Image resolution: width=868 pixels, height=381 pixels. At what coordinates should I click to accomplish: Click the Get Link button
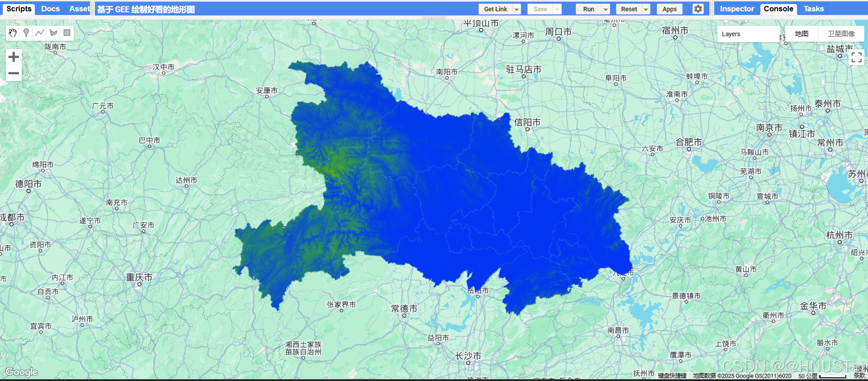pyautogui.click(x=495, y=9)
